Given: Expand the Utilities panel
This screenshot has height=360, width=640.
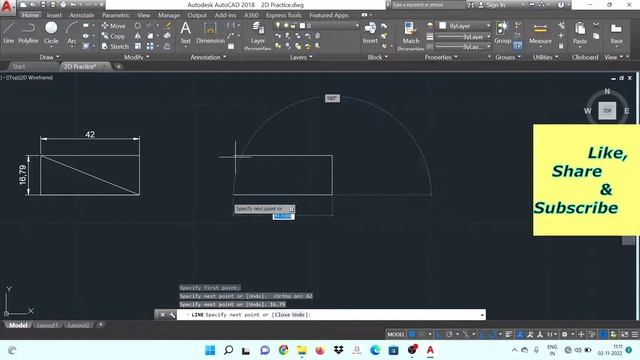Looking at the screenshot, I should (x=545, y=57).
